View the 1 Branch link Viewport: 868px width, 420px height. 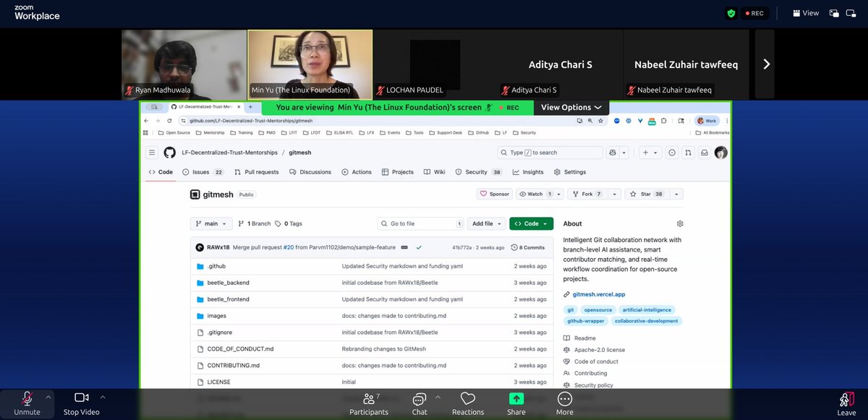click(x=255, y=223)
